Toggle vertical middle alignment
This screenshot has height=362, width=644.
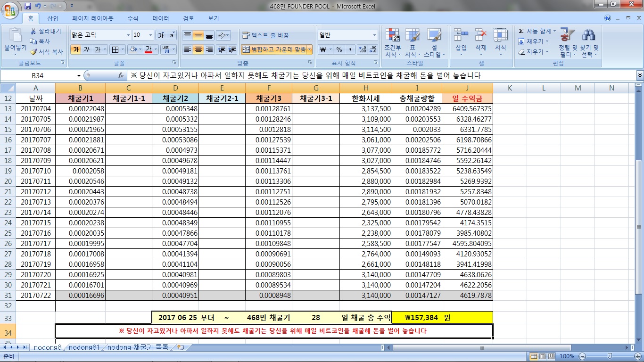(x=198, y=35)
